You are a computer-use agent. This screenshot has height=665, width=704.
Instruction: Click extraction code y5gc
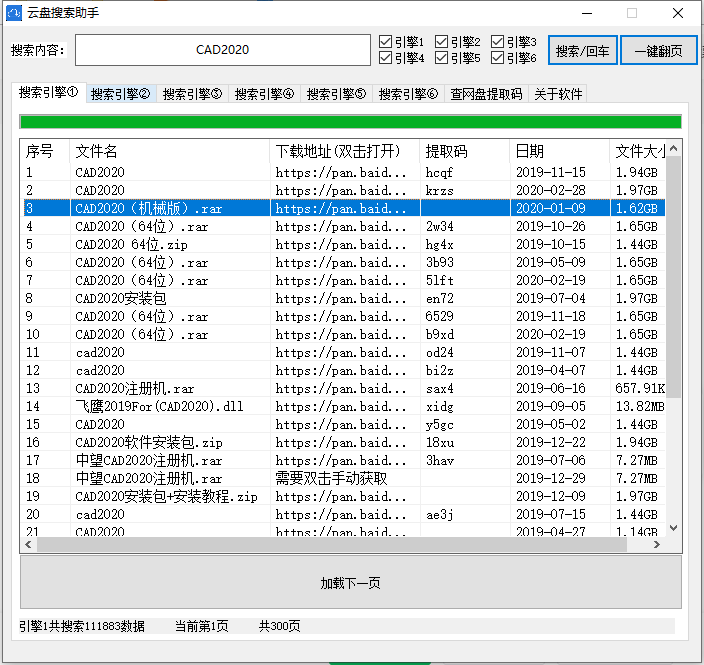tap(440, 424)
